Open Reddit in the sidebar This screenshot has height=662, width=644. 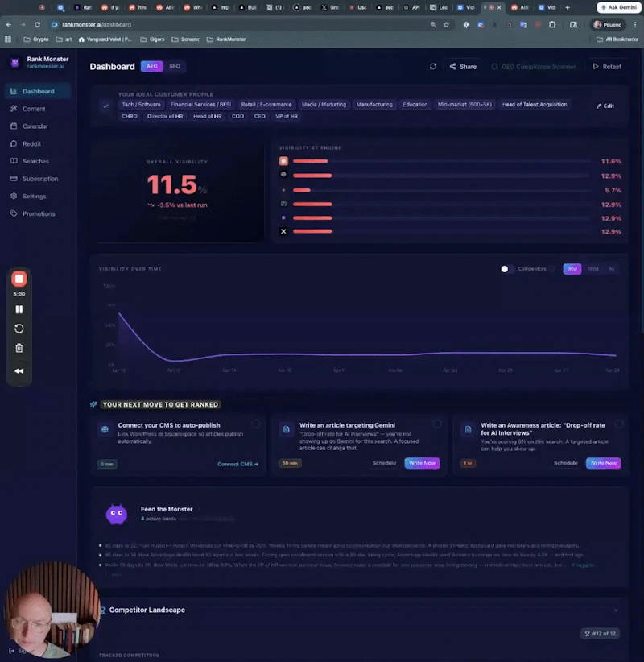point(31,143)
